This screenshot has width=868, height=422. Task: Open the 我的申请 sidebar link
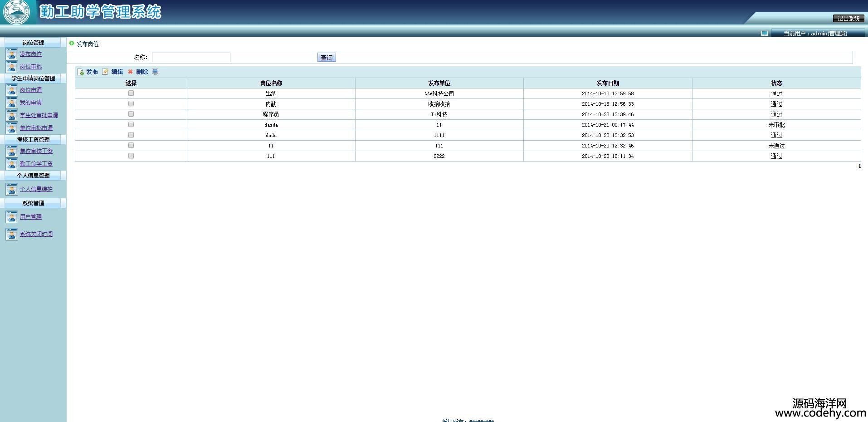31,103
